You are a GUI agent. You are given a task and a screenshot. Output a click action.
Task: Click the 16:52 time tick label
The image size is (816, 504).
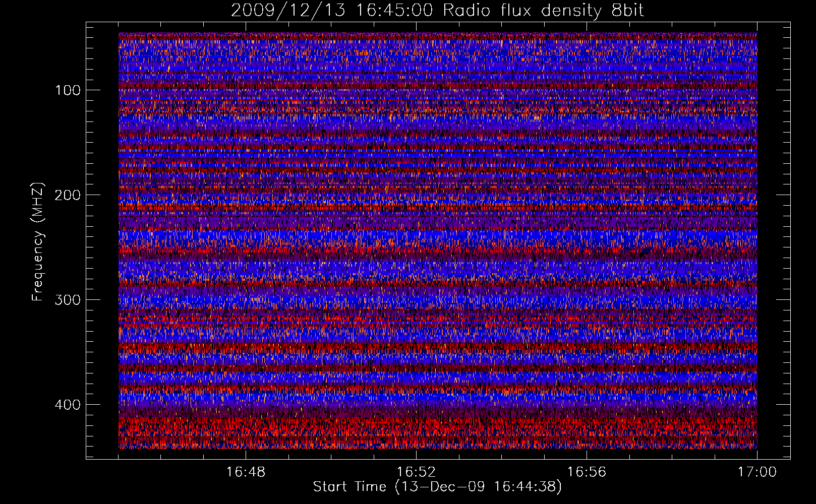(x=416, y=472)
